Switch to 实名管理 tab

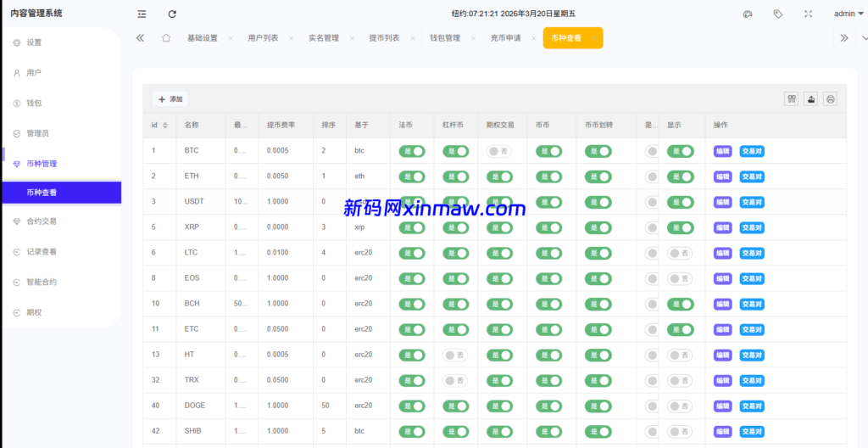[x=324, y=38]
